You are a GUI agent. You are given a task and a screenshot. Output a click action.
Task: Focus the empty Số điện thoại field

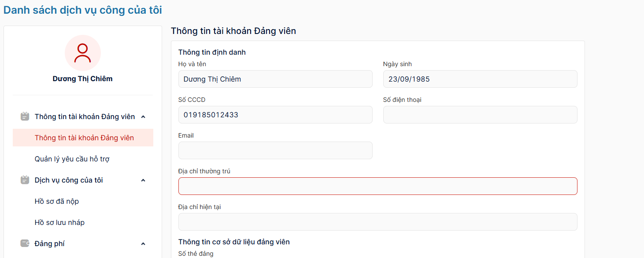tap(480, 115)
